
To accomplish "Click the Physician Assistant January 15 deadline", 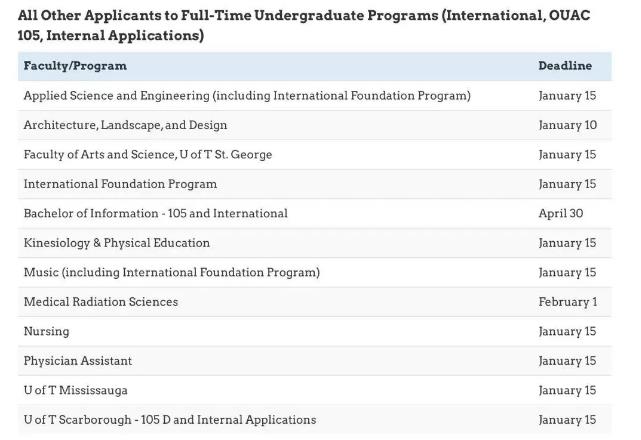I will (567, 361).
